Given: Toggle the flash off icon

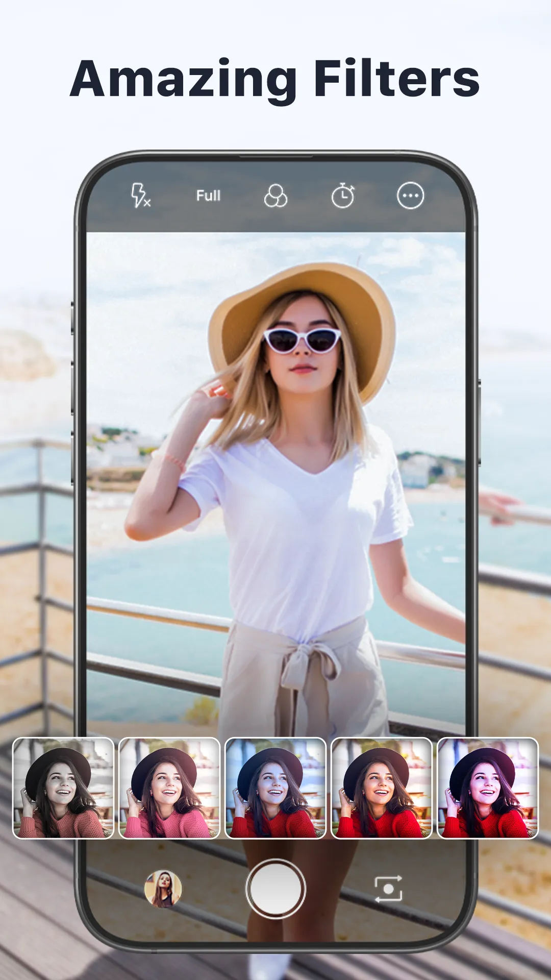Looking at the screenshot, I should [140, 195].
